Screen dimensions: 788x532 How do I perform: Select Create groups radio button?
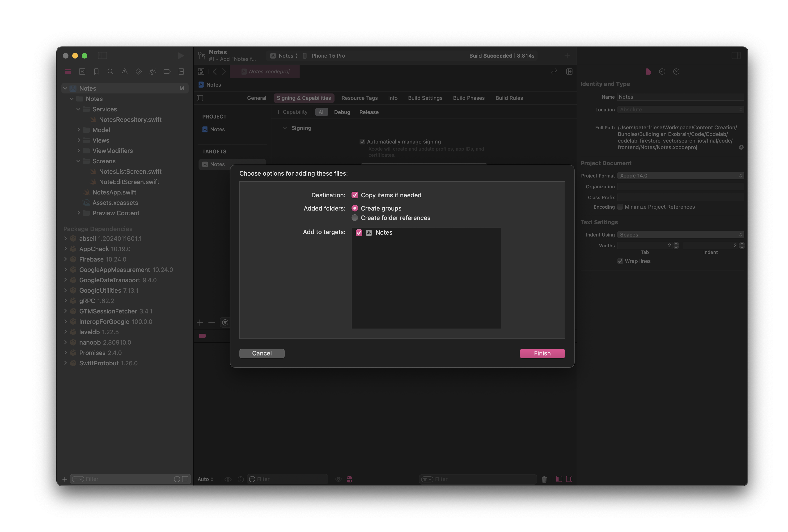tap(355, 208)
